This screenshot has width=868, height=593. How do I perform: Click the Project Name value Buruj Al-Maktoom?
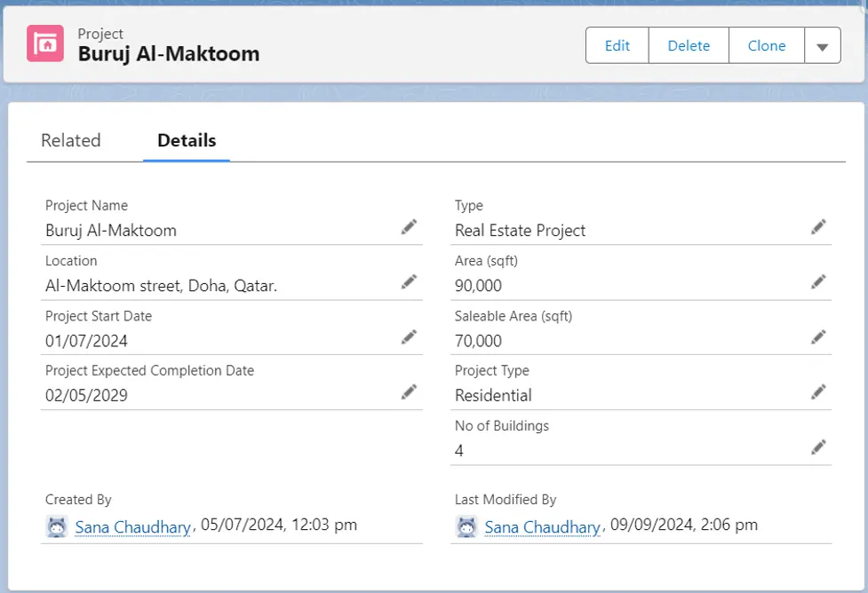click(x=111, y=230)
